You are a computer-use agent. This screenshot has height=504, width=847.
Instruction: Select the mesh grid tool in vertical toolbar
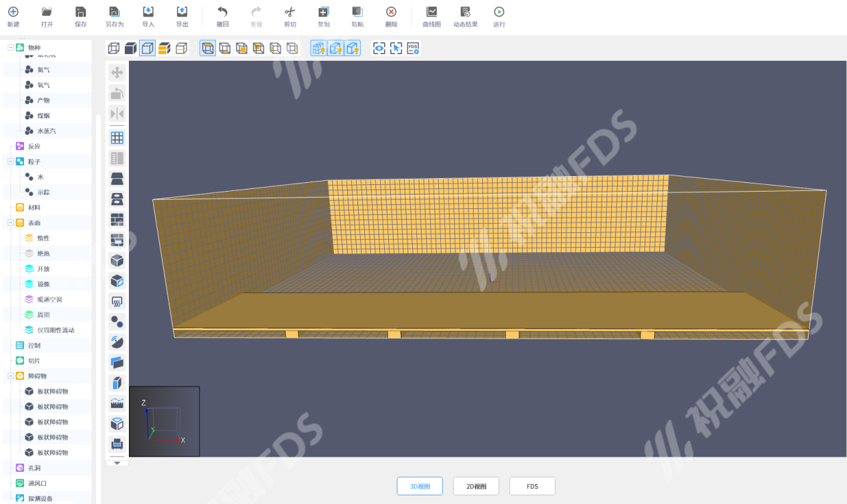pos(117,138)
